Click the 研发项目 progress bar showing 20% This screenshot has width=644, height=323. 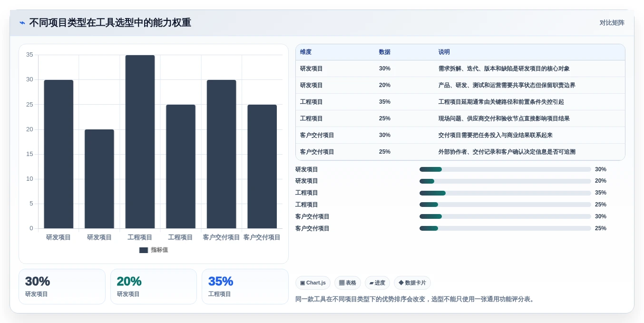coord(505,181)
